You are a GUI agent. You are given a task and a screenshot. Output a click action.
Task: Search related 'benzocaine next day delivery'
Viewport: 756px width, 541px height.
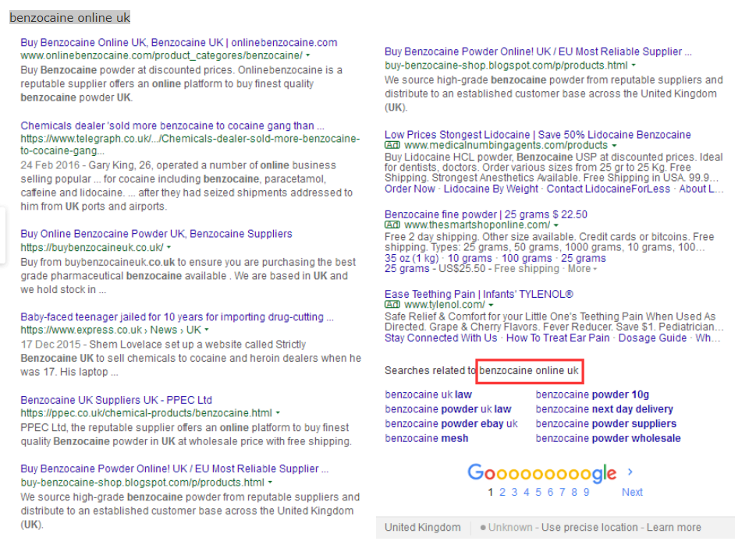[604, 409]
